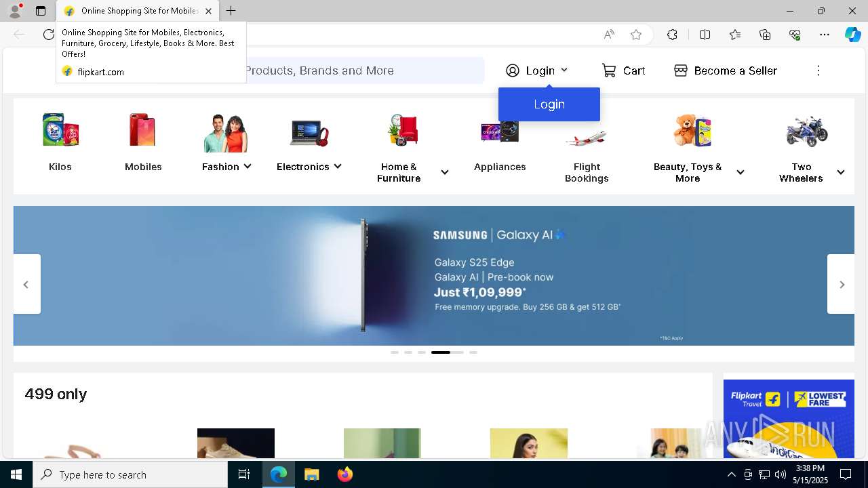The image size is (868, 488).
Task: Click the 499 only section heading
Action: click(56, 394)
